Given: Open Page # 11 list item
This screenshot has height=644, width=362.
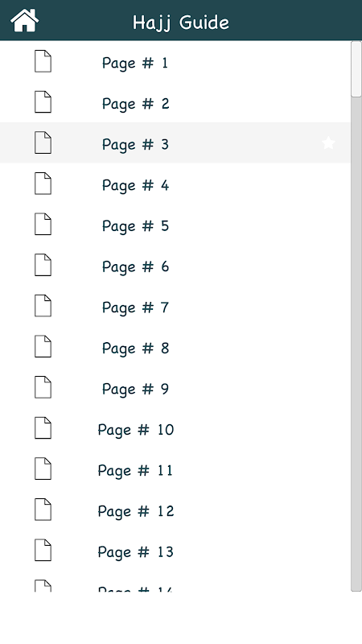Looking at the screenshot, I should click(175, 469).
